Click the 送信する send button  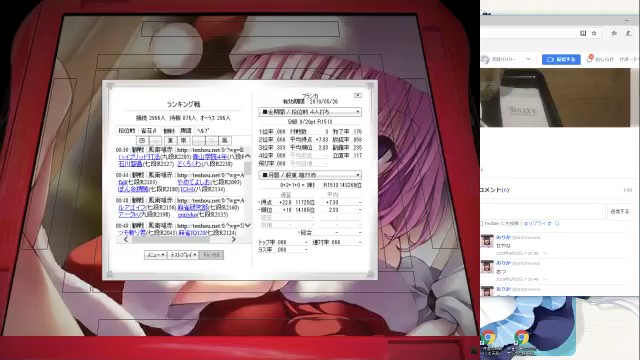(x=619, y=211)
